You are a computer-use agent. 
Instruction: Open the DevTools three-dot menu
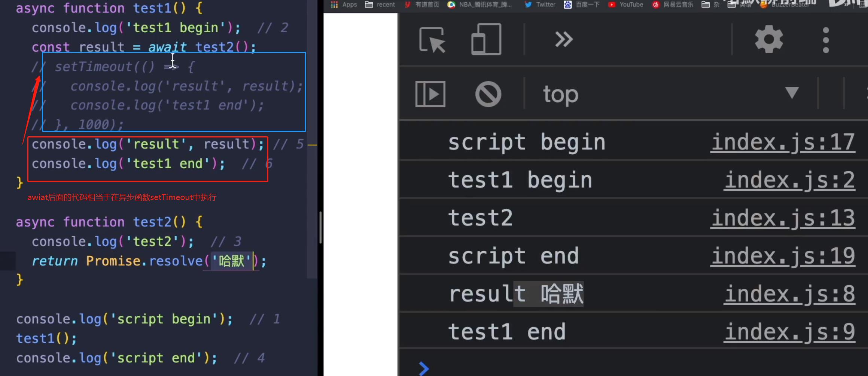(x=826, y=40)
